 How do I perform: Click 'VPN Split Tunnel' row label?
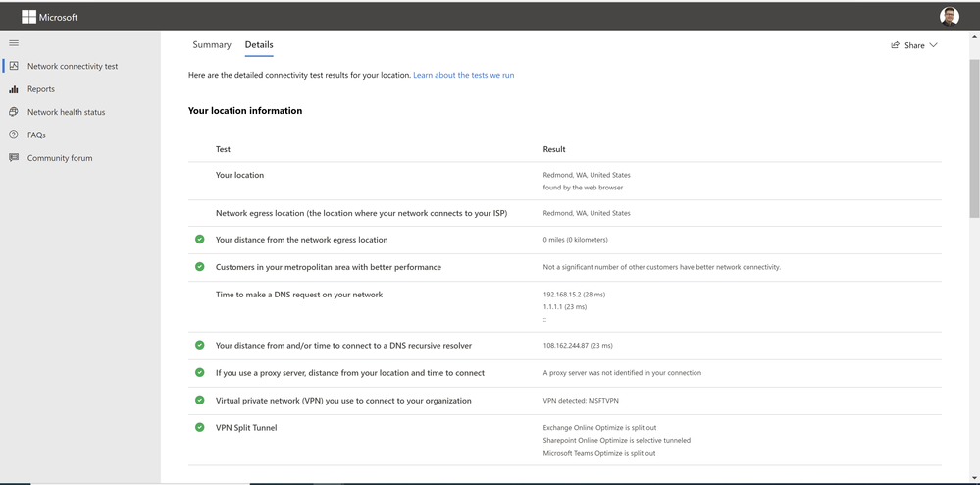coord(246,428)
